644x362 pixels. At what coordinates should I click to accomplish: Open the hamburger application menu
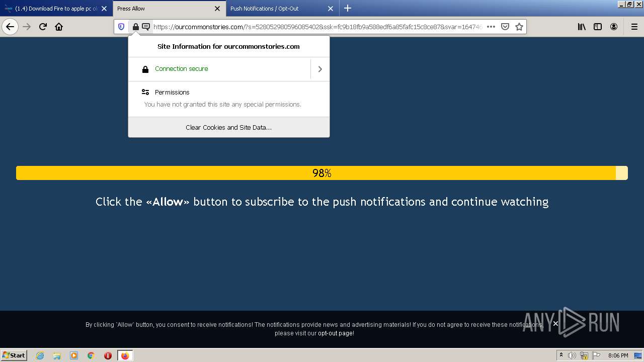click(634, 27)
